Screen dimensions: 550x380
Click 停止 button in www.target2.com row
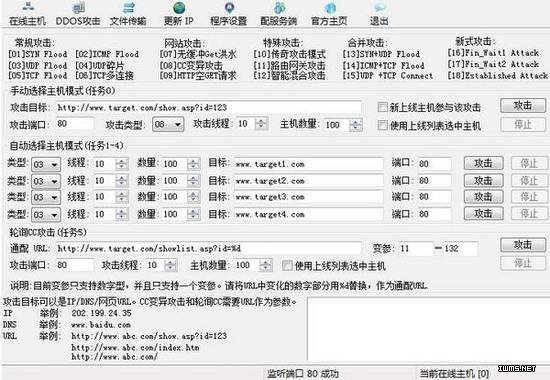(x=529, y=180)
